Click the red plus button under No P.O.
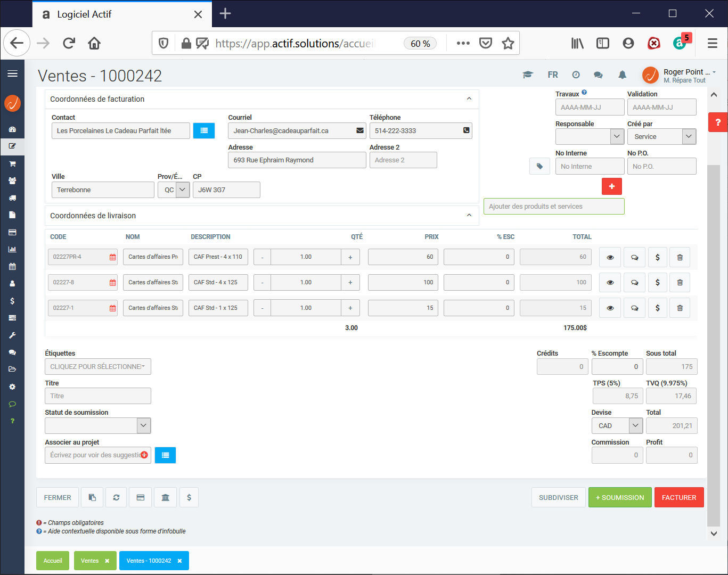Image resolution: width=728 pixels, height=575 pixels. 611,186
